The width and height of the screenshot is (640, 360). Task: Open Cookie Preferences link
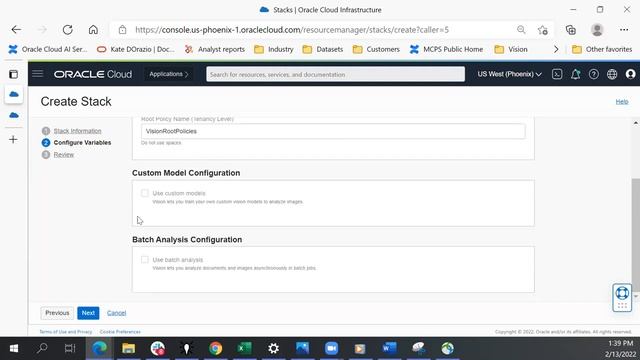[x=120, y=332]
